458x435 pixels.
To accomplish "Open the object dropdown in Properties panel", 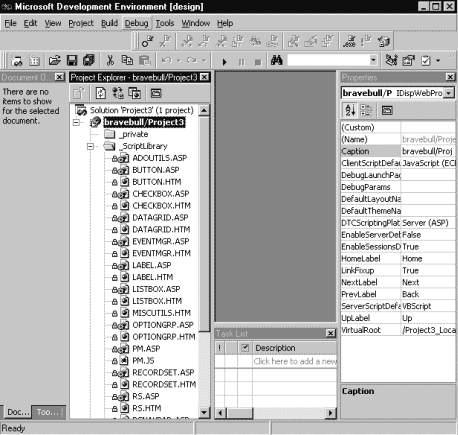I will pyautogui.click(x=449, y=93).
